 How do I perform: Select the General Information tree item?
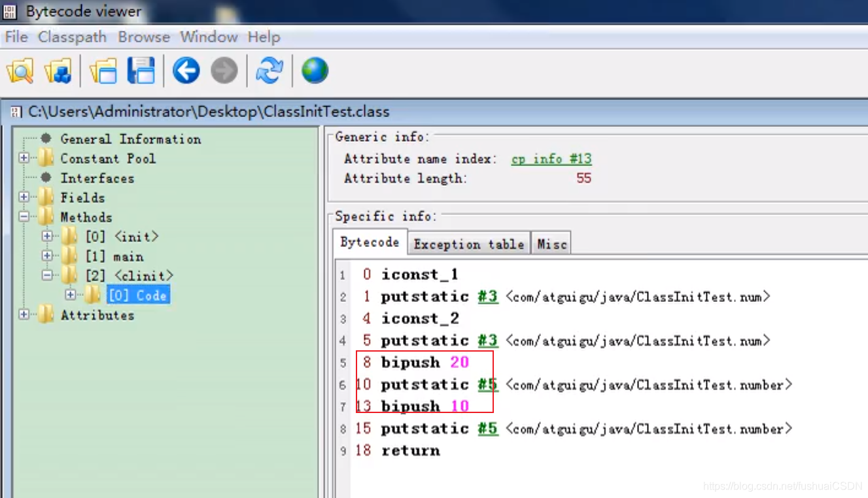pos(131,139)
